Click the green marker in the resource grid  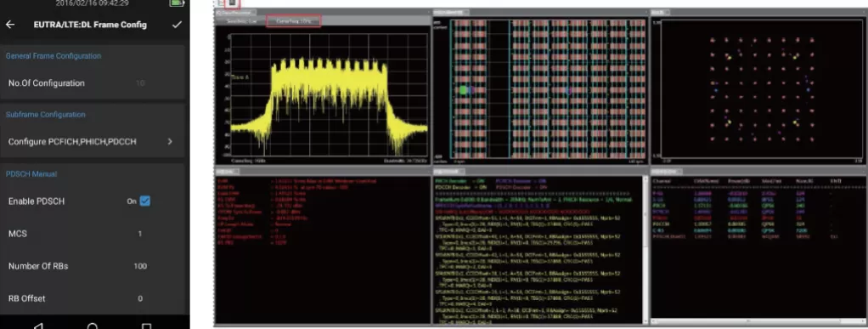click(x=464, y=90)
